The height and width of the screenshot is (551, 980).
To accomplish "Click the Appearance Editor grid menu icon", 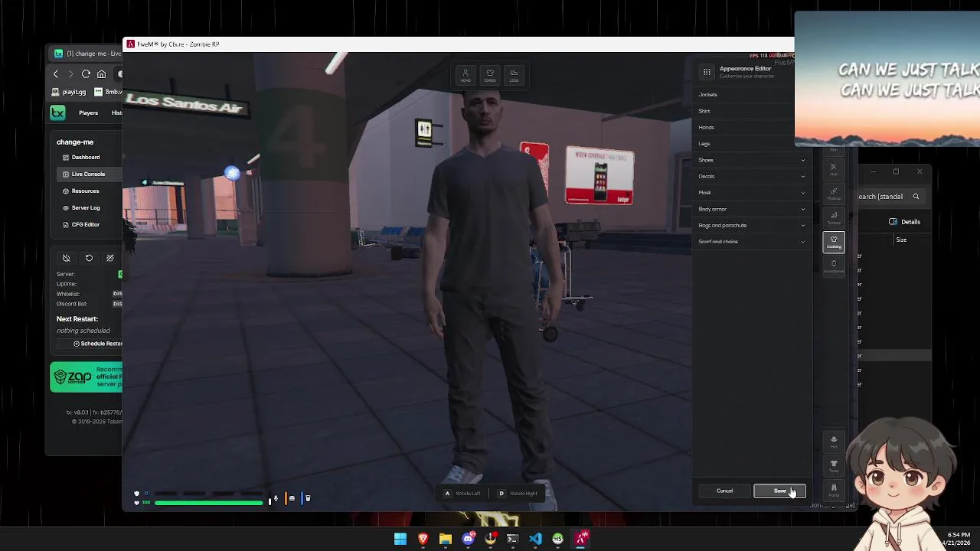I will point(707,72).
